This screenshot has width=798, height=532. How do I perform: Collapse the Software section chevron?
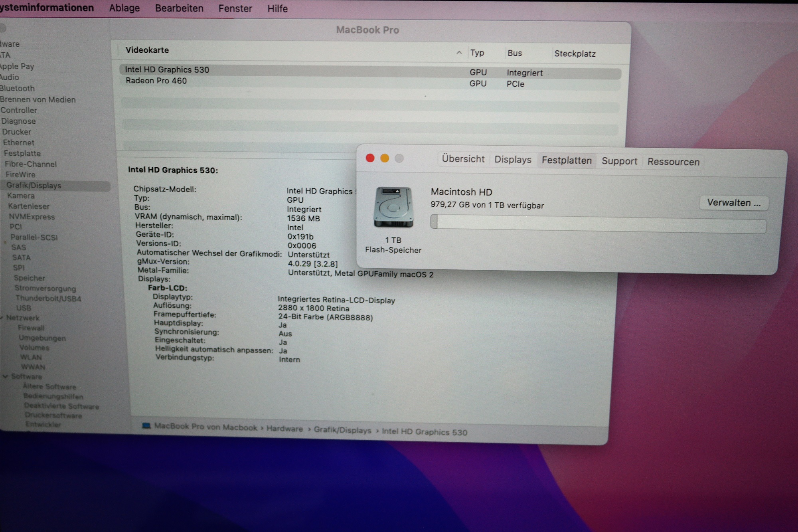(x=5, y=376)
